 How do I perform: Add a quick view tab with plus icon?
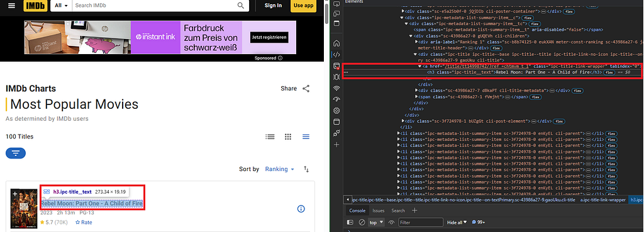tap(414, 211)
